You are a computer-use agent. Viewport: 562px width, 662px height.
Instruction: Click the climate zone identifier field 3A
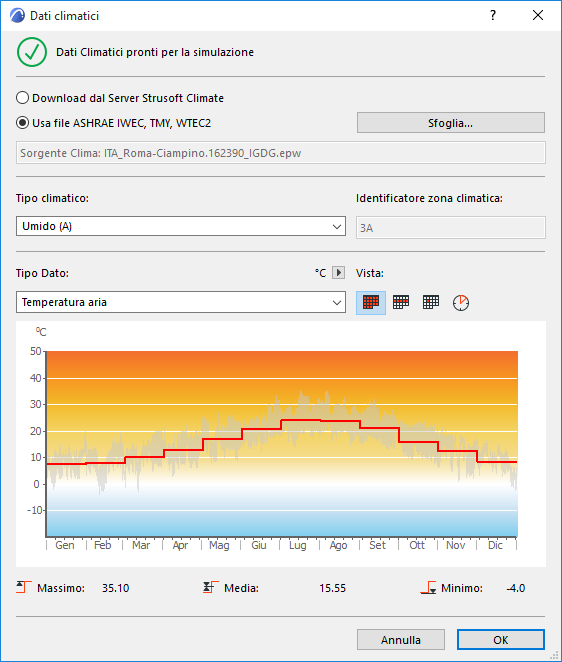451,228
